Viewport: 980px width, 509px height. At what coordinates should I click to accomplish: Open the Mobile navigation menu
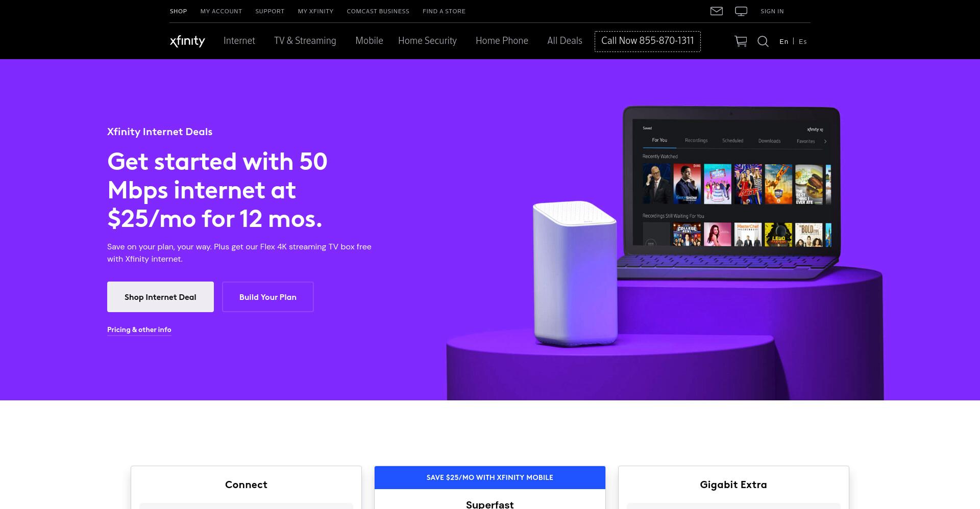click(x=369, y=41)
